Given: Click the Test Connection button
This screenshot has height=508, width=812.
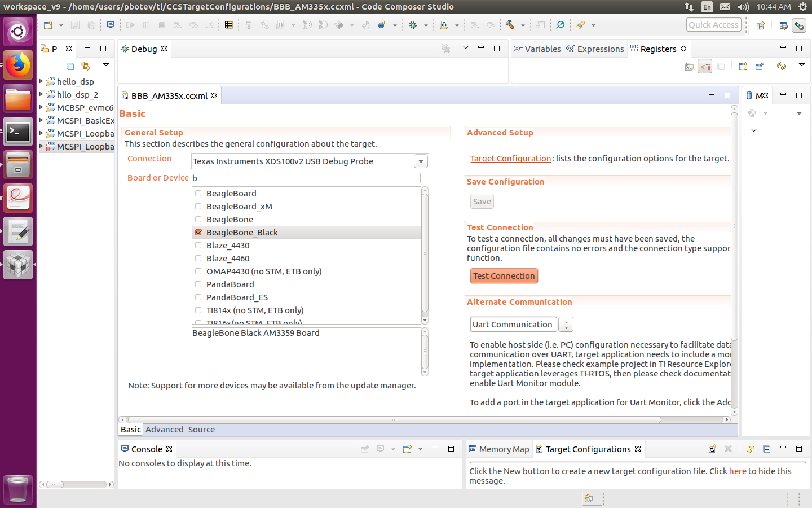Looking at the screenshot, I should [x=504, y=276].
